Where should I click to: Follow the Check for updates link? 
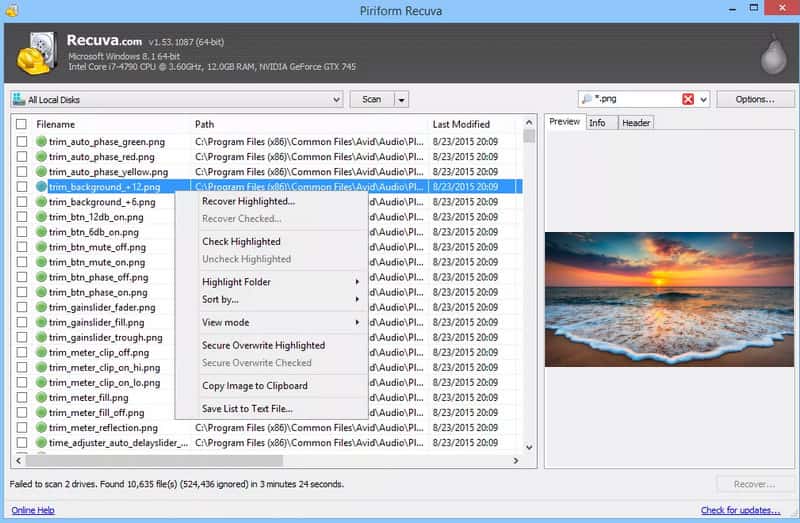pos(740,510)
